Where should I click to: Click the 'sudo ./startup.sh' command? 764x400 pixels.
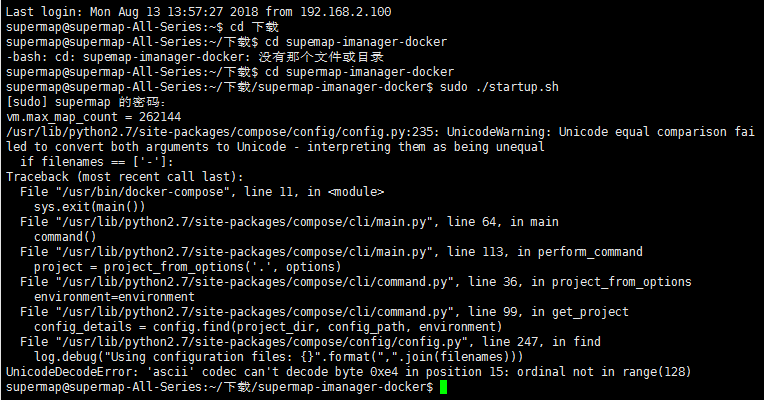pos(499,87)
